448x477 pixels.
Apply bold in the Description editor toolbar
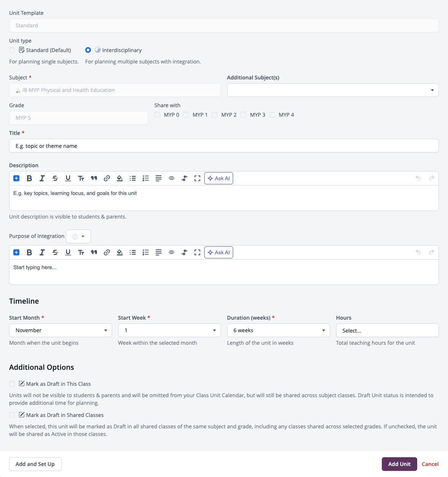(29, 178)
